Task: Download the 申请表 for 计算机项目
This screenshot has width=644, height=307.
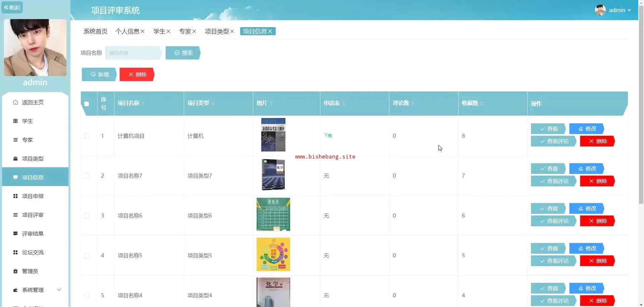Action: coord(328,136)
